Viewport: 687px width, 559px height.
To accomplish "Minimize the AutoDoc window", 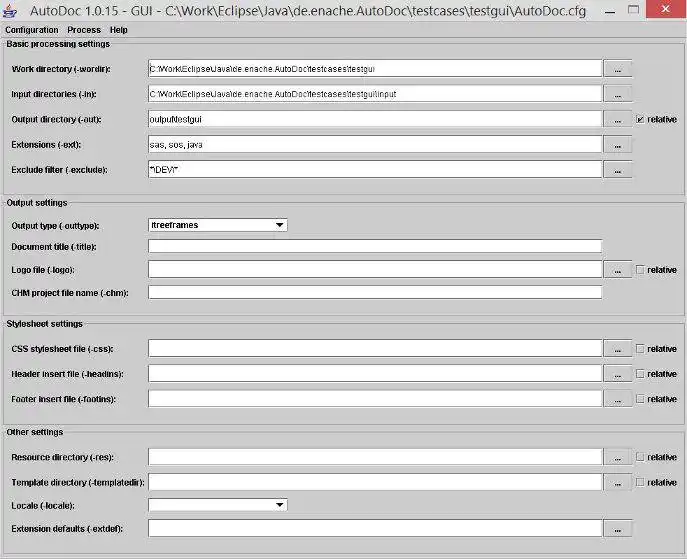I will [x=609, y=11].
